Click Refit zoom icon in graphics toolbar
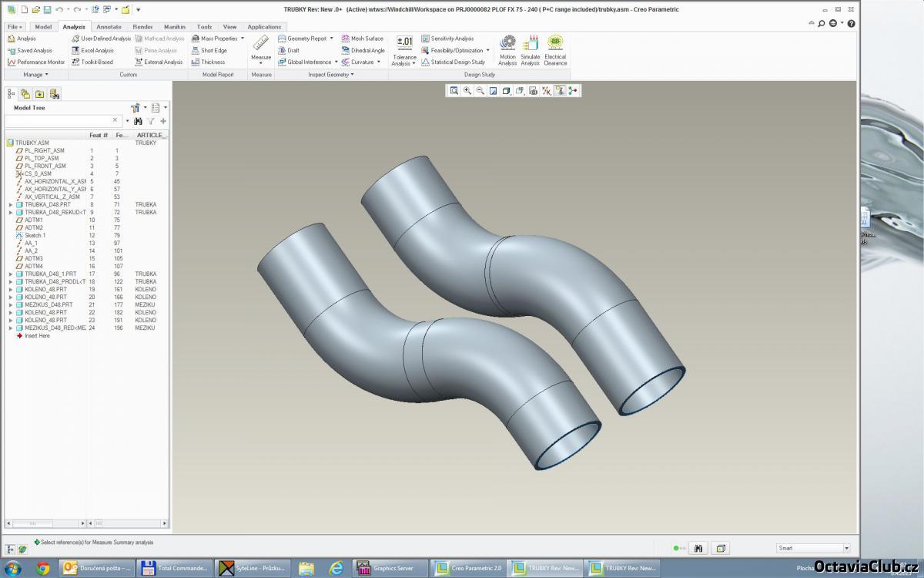924x578 pixels. coord(454,91)
